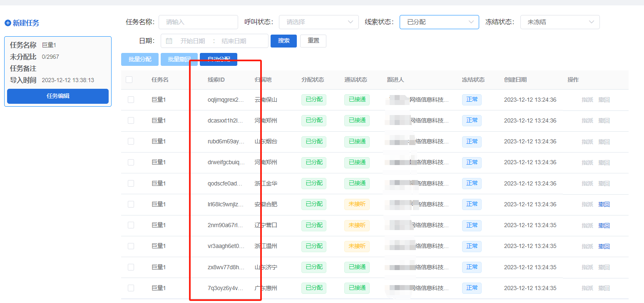644x303 pixels.
Task: Click the 开始日期 start date field
Action: pyautogui.click(x=192, y=41)
